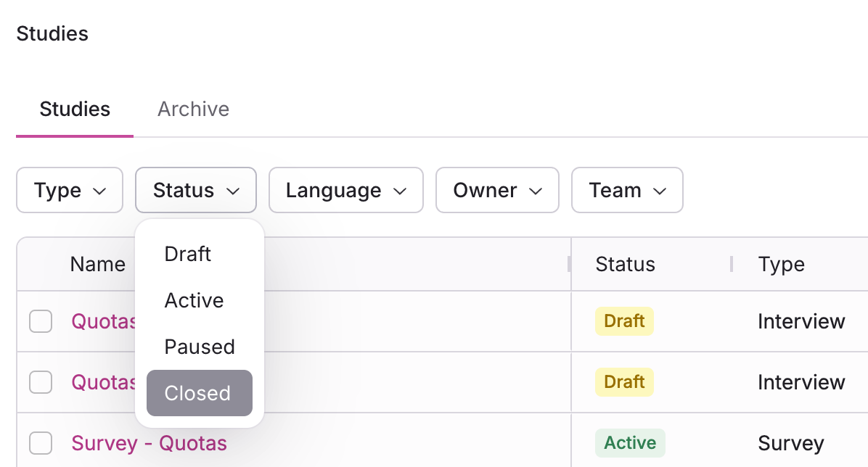Screen dimensions: 868x467
Task: Select the Survey - Quotas row checkbox
Action: tap(41, 443)
